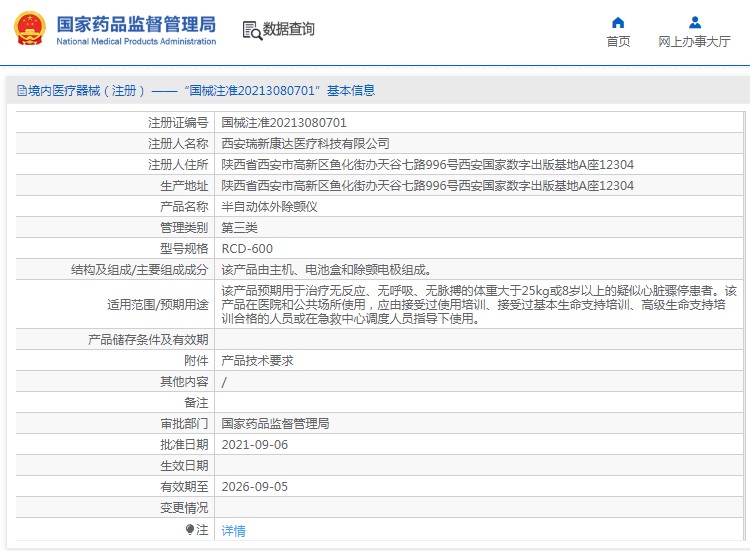Go to 首页 via home icon

[618, 22]
